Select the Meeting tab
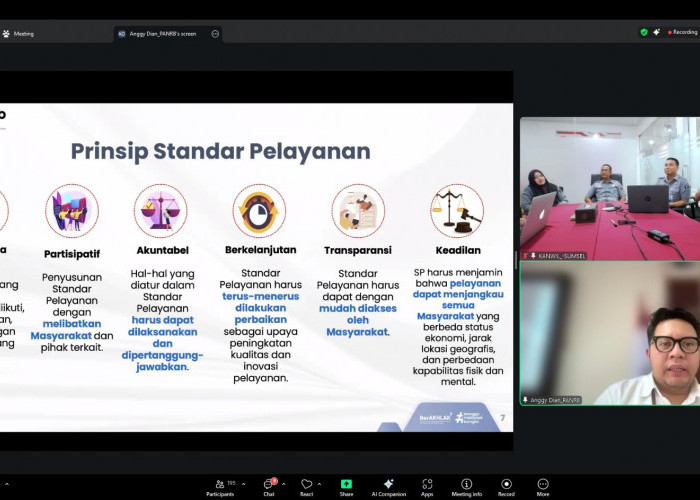 (18, 34)
